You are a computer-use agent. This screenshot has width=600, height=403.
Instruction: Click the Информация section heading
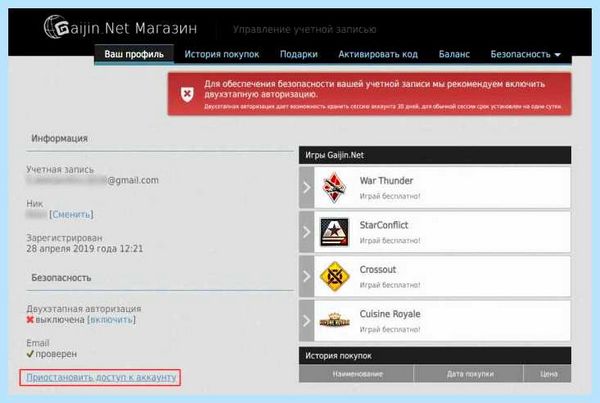click(x=59, y=138)
